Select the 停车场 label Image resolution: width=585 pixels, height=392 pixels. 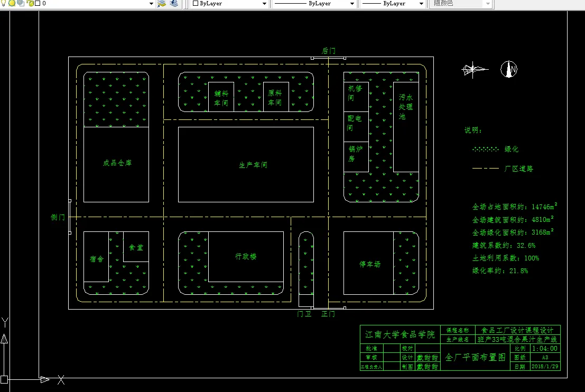(370, 264)
